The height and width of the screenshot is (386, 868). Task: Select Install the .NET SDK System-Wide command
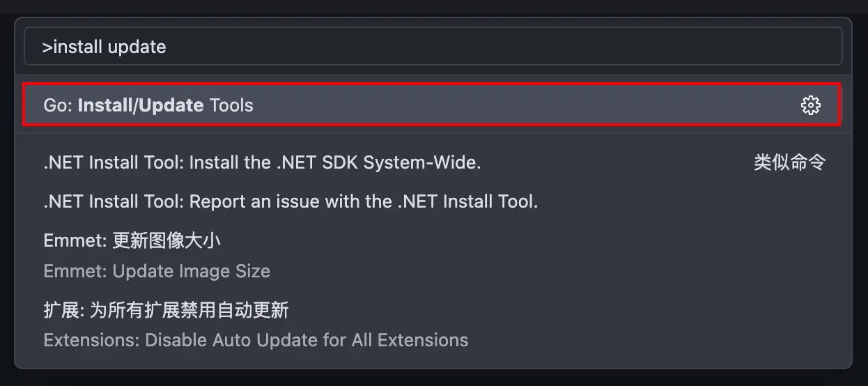[x=262, y=163]
